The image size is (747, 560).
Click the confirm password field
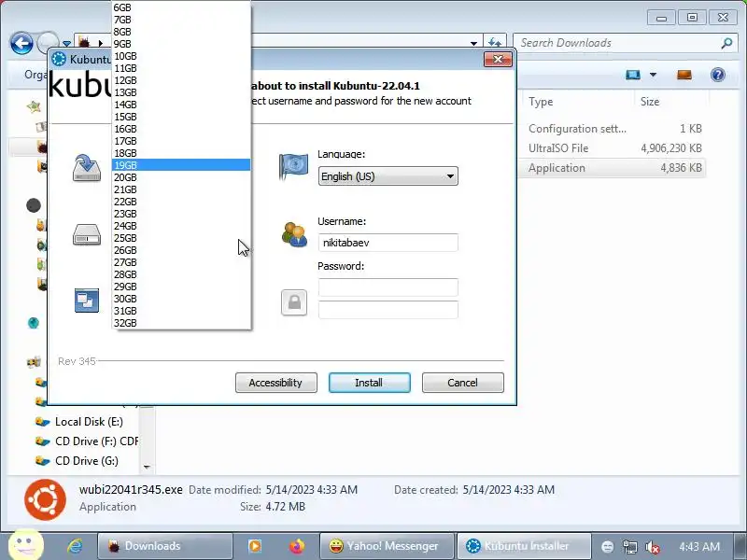(x=388, y=310)
